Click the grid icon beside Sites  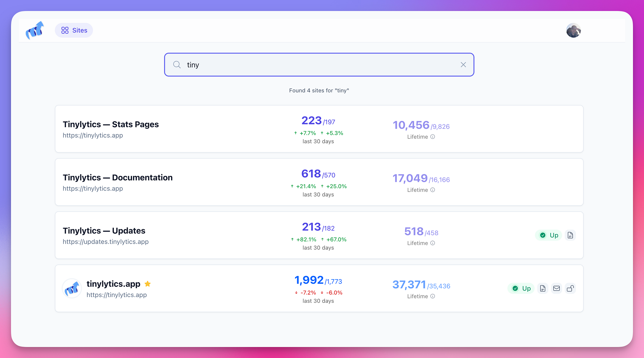[x=65, y=30]
